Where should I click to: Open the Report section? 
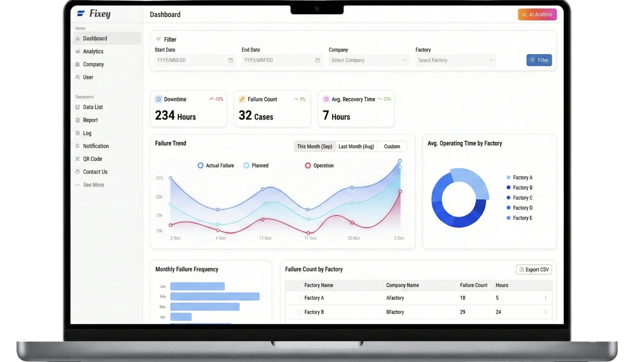tap(90, 120)
